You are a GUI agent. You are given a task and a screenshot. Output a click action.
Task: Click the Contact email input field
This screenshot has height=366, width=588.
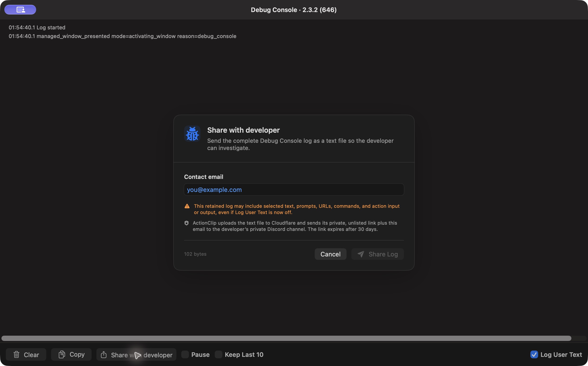(x=294, y=190)
